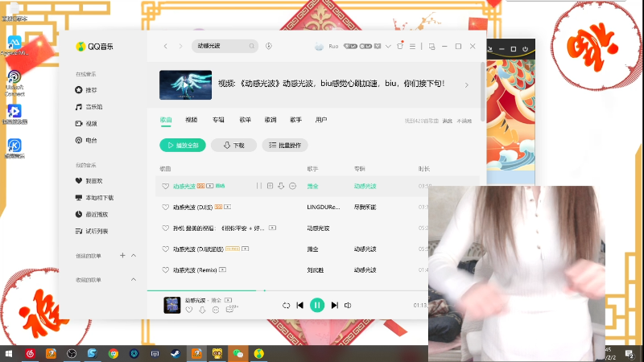Like the 孙悦 最美的祝福 song
The height and width of the screenshot is (362, 644).
pos(166,228)
